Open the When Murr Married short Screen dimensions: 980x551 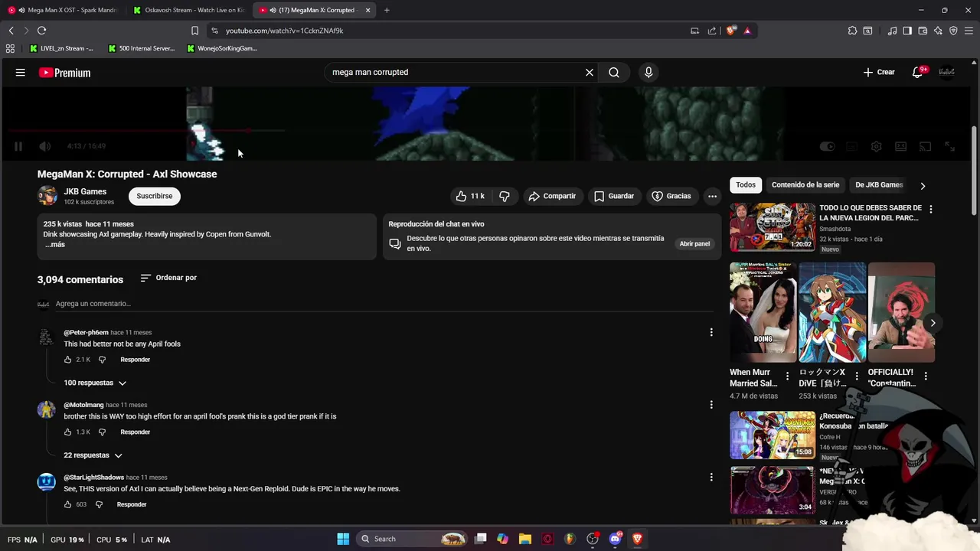(x=763, y=312)
